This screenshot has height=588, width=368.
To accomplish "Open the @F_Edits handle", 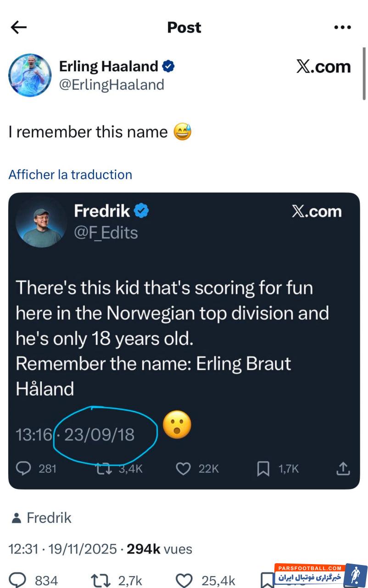I will point(106,233).
